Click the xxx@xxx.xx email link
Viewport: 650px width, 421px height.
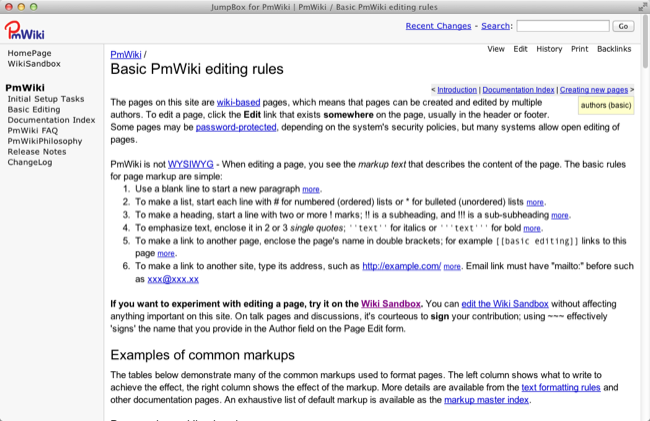173,279
